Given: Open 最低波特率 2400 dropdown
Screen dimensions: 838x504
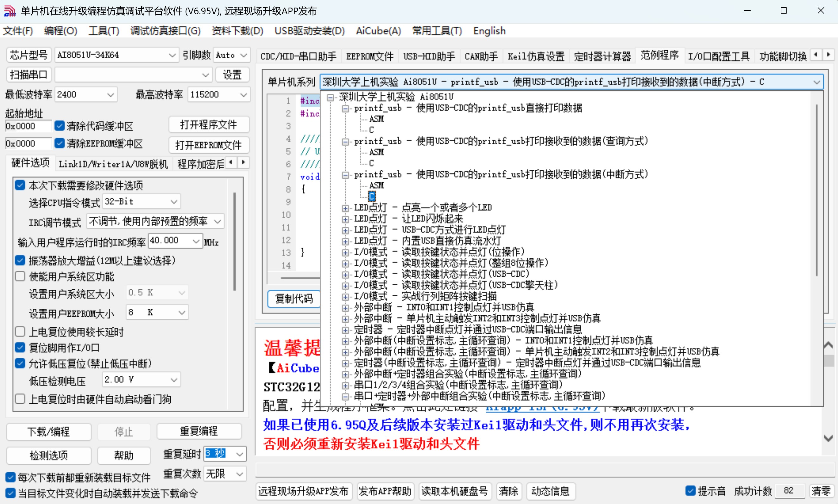Looking at the screenshot, I should (x=86, y=94).
